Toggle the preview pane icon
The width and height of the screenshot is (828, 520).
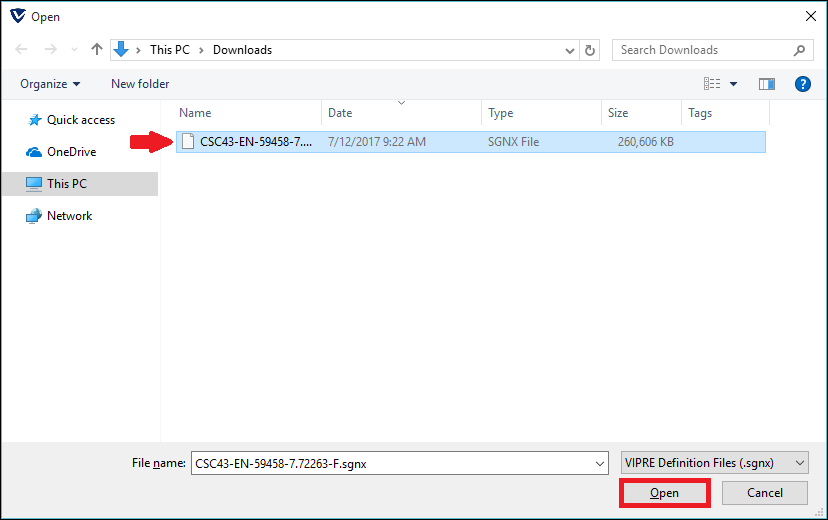(x=767, y=84)
